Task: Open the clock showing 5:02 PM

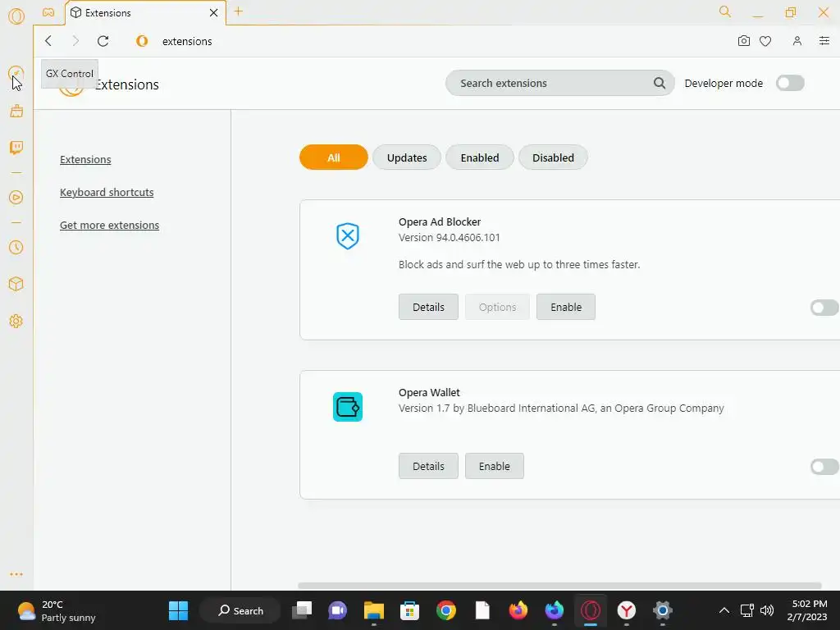Action: click(x=807, y=610)
